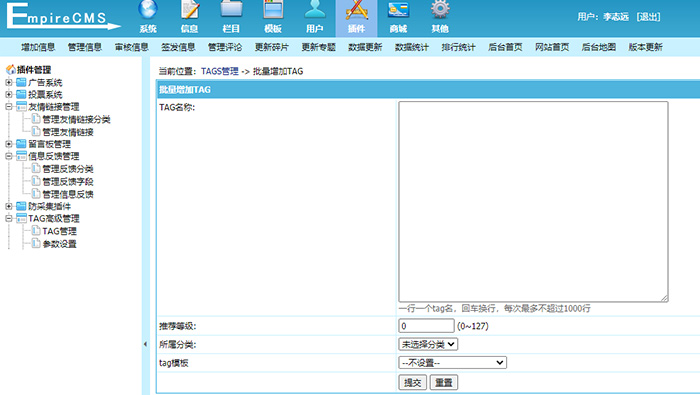Open 更新碎片 in the submenu
This screenshot has height=395, width=700.
tap(272, 47)
